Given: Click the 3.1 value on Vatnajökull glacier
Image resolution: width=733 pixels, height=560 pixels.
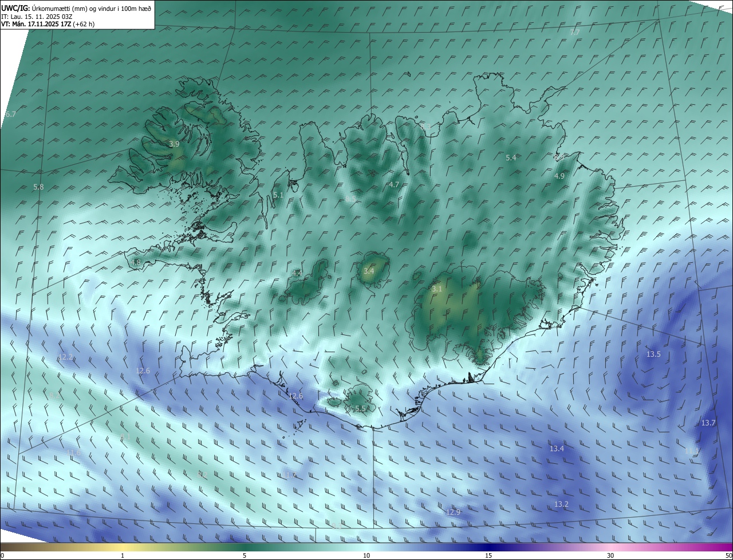Looking at the screenshot, I should 437,289.
